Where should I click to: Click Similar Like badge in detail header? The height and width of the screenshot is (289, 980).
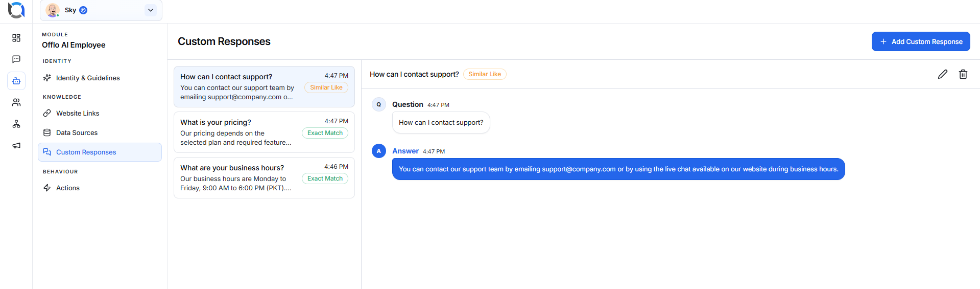485,74
